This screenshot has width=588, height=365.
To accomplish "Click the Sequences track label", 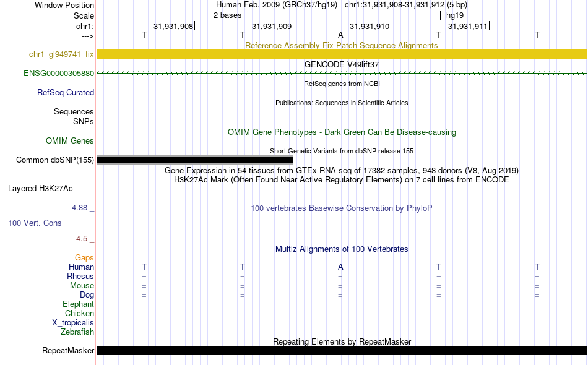I will coord(74,112).
